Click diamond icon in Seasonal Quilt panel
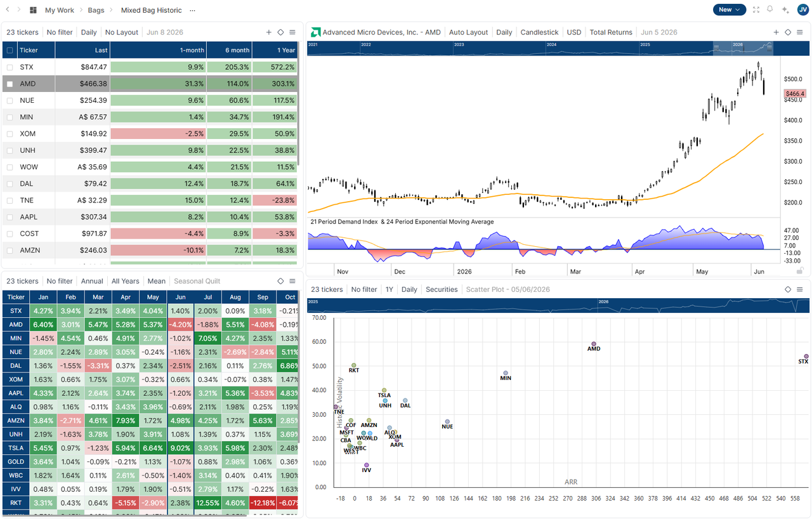Viewport: 812px width, 519px height. point(280,281)
